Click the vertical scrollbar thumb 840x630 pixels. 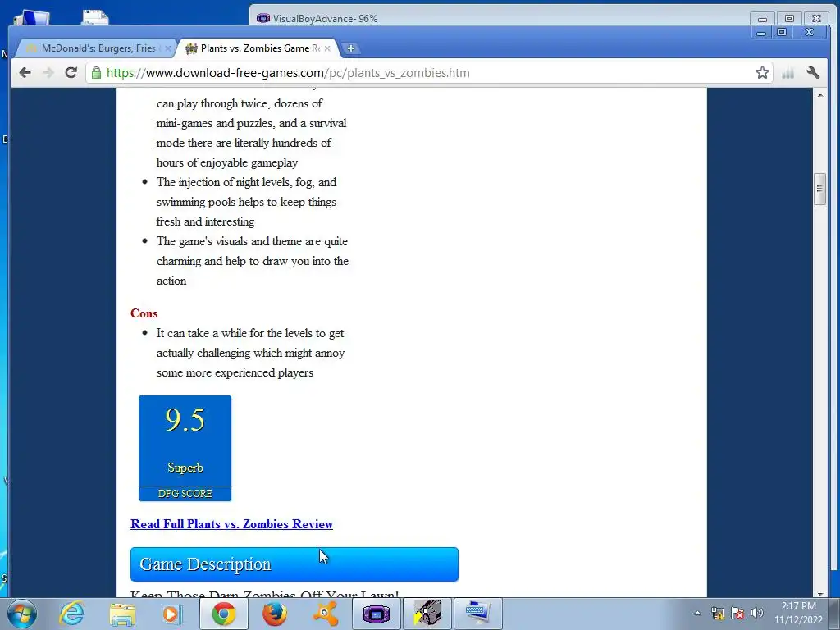click(819, 189)
